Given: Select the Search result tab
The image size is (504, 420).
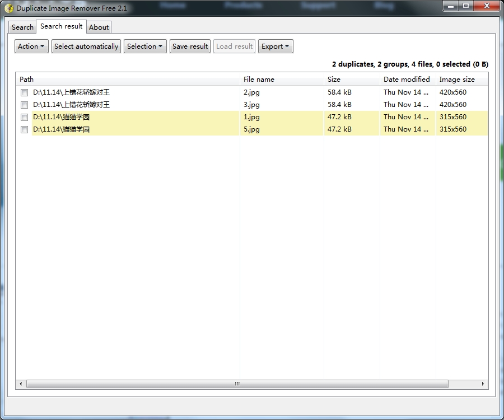Looking at the screenshot, I should [62, 26].
